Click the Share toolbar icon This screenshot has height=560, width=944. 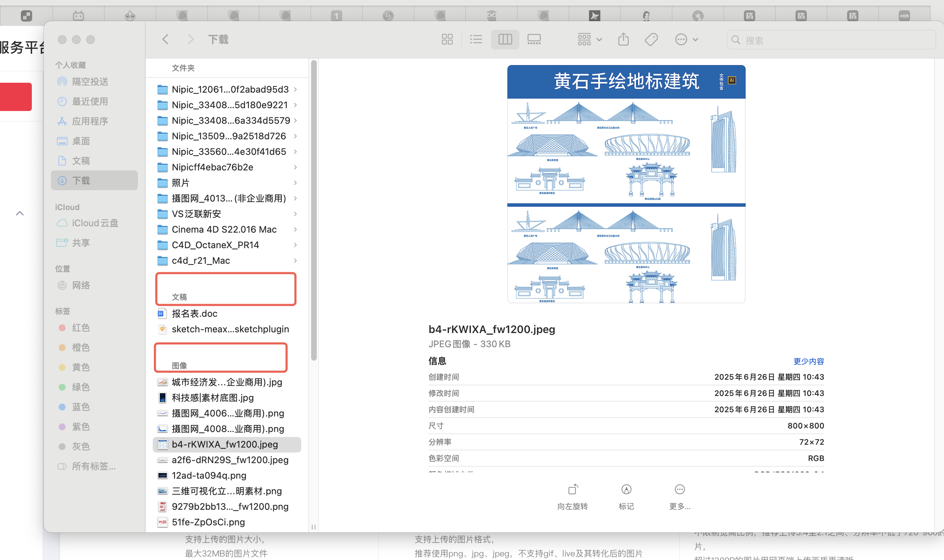[623, 39]
